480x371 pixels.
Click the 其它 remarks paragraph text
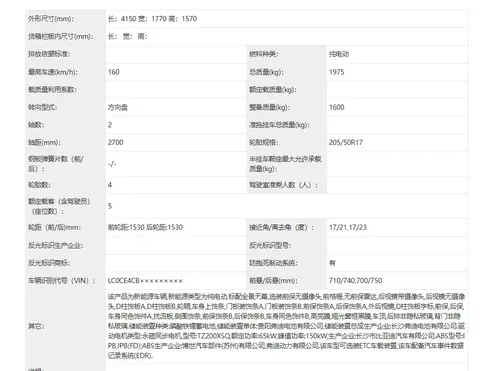pyautogui.click(x=286, y=326)
